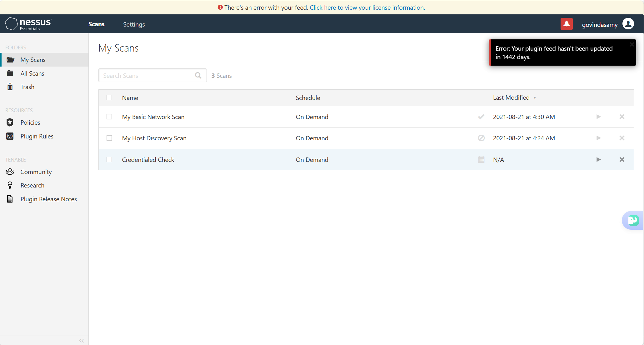Open the user avatar icon

tap(628, 24)
